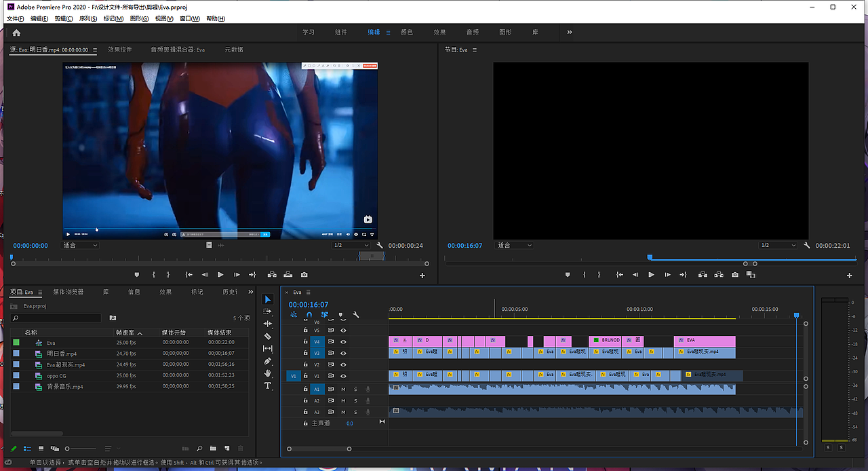Toggle lock on track V3
868x471 pixels.
[305, 353]
